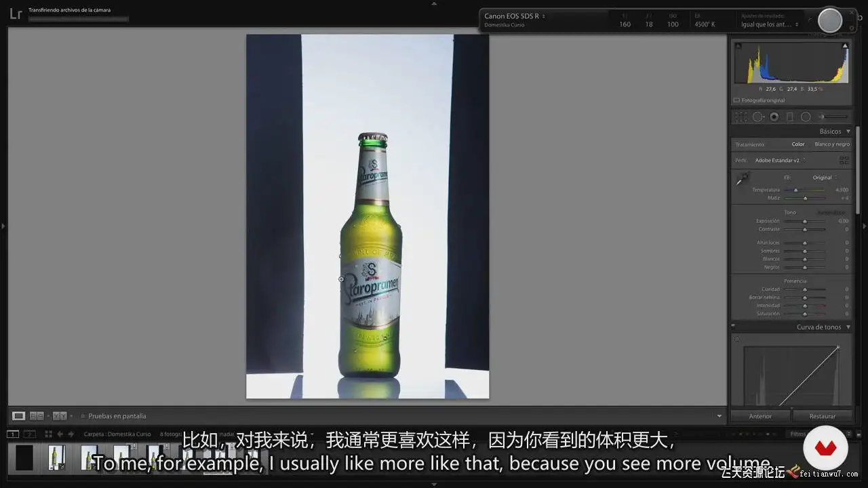Click the tethered capture shutter button
This screenshot has height=488, width=868.
tap(830, 21)
